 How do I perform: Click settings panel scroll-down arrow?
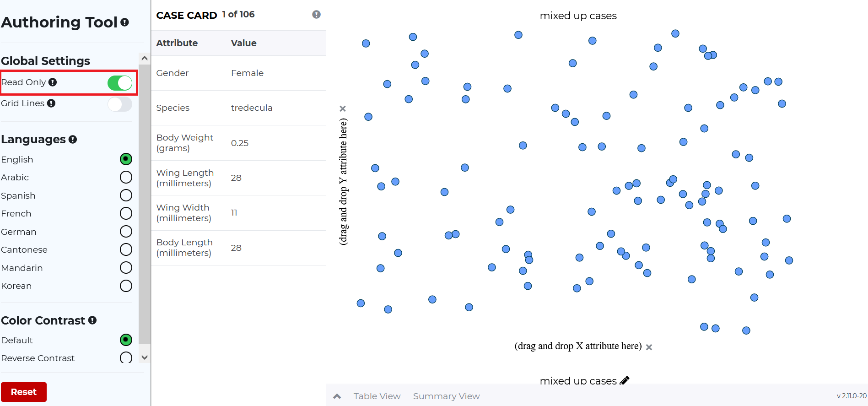point(145,357)
